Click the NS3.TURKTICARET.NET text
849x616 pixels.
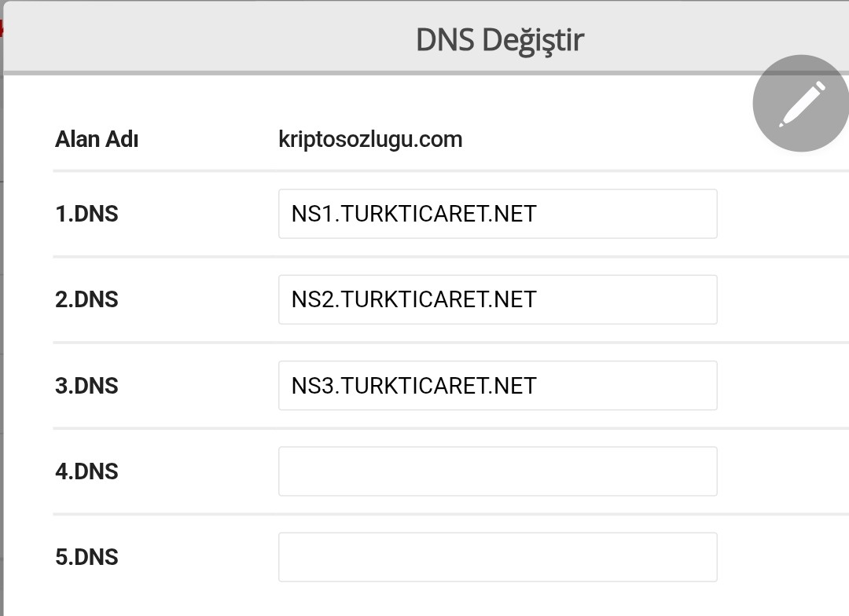point(413,386)
